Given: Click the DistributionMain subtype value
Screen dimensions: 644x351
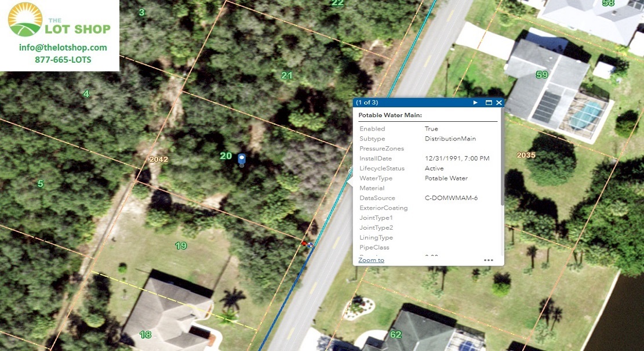Looking at the screenshot, I should pyautogui.click(x=450, y=139).
